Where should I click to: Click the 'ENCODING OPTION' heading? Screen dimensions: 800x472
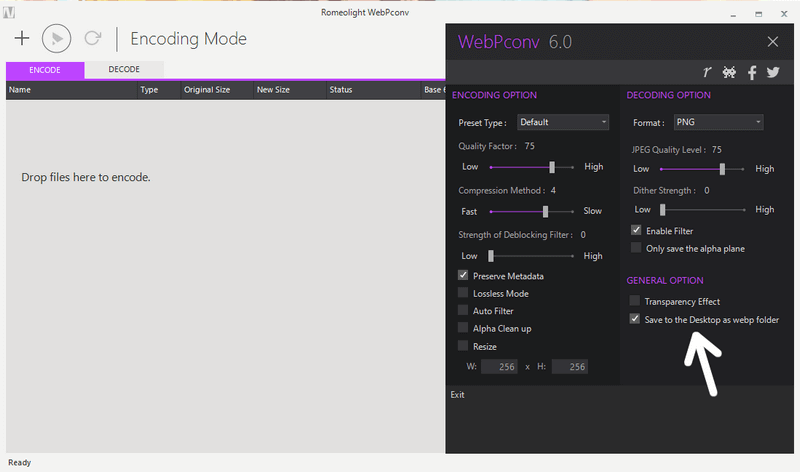point(494,95)
